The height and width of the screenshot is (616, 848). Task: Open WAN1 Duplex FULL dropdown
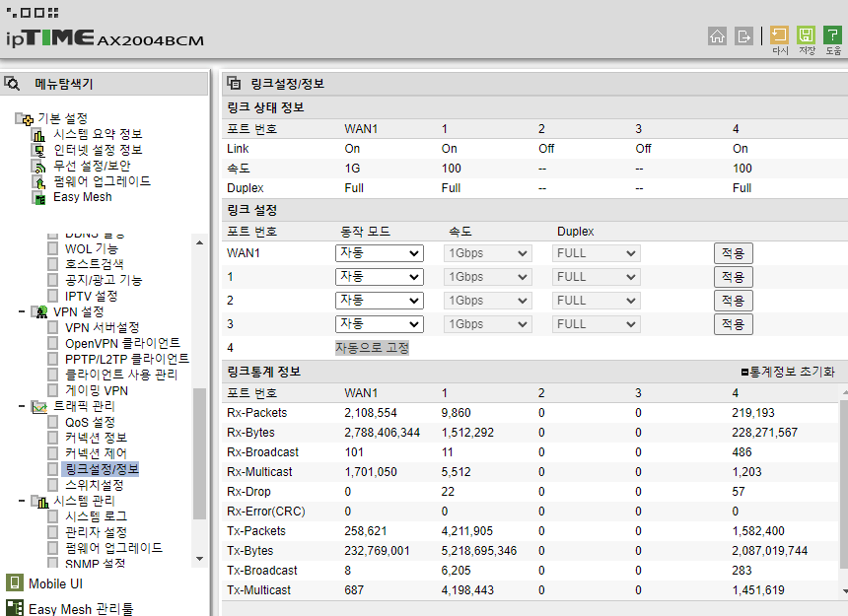(596, 253)
